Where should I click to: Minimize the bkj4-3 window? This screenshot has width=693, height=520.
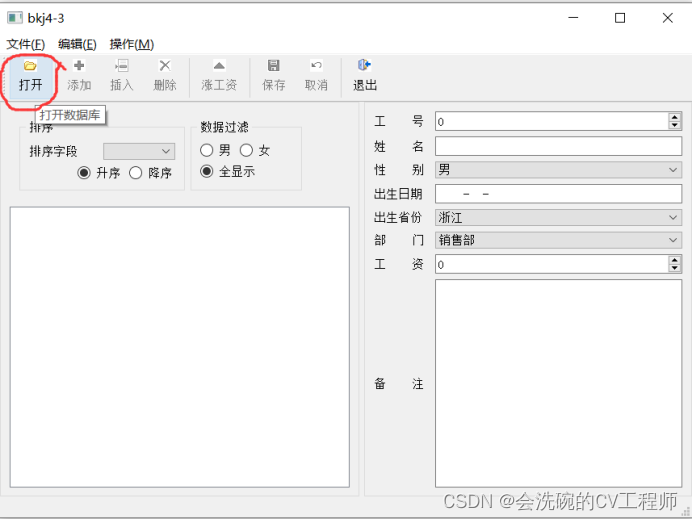pos(573,18)
